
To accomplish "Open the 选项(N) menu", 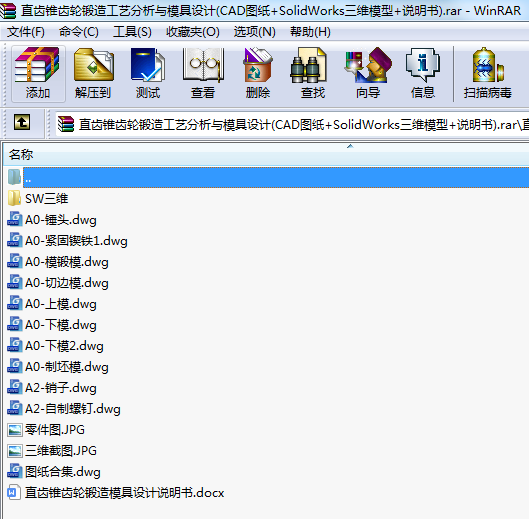I will 254,32.
